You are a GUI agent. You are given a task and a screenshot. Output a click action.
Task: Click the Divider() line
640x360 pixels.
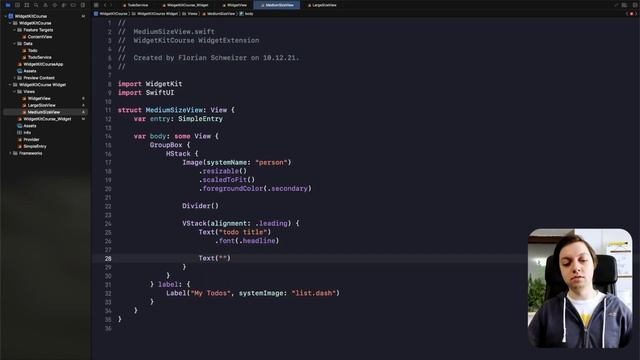click(200, 206)
